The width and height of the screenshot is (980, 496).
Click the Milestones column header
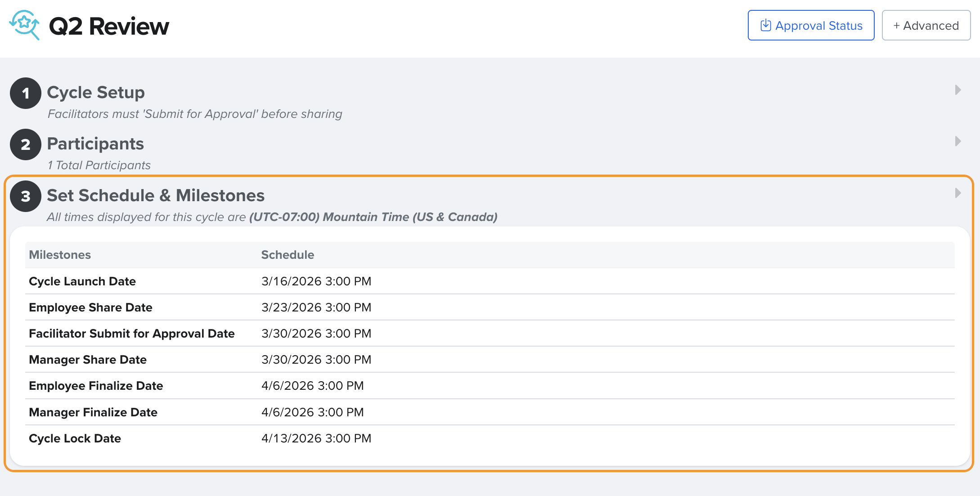pos(60,255)
